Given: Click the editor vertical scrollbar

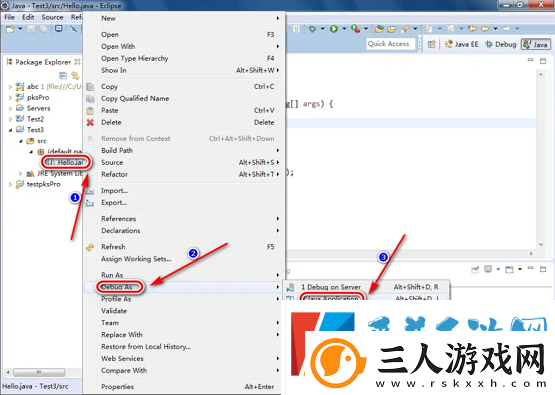Looking at the screenshot, I should coord(540,159).
